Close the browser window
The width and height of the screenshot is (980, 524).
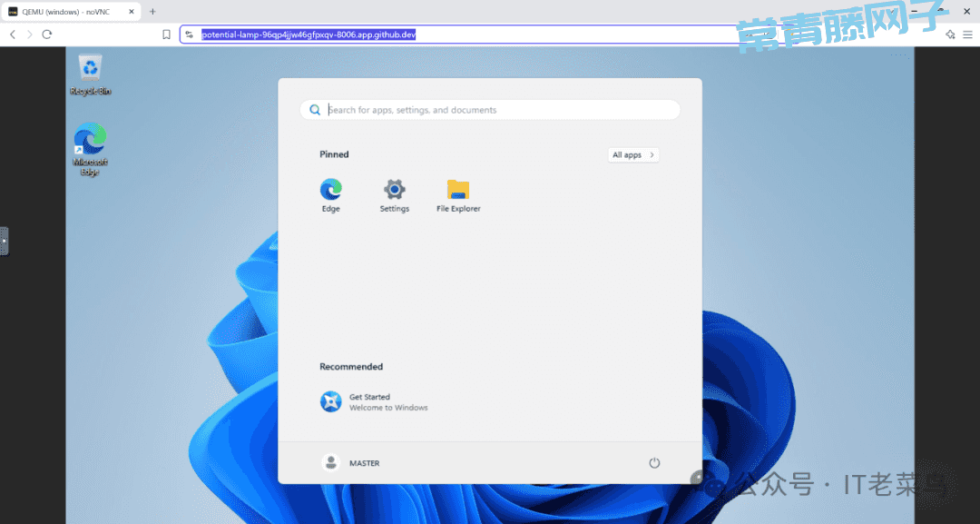(967, 11)
